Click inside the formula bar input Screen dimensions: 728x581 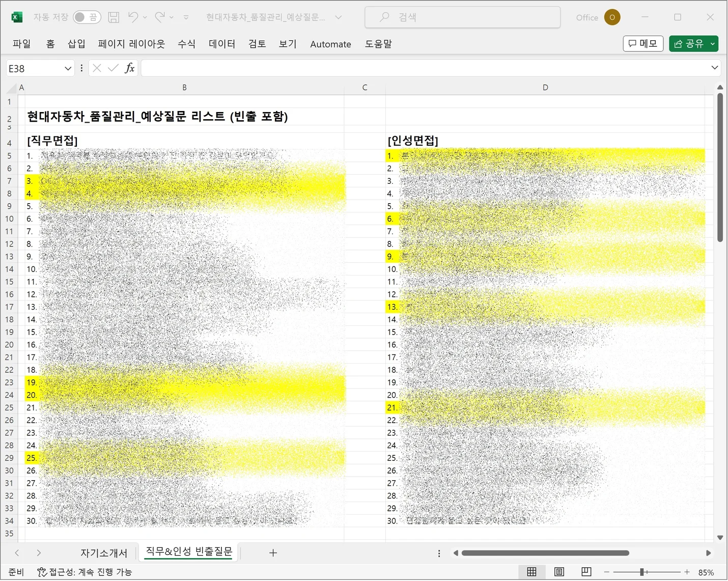coord(425,68)
